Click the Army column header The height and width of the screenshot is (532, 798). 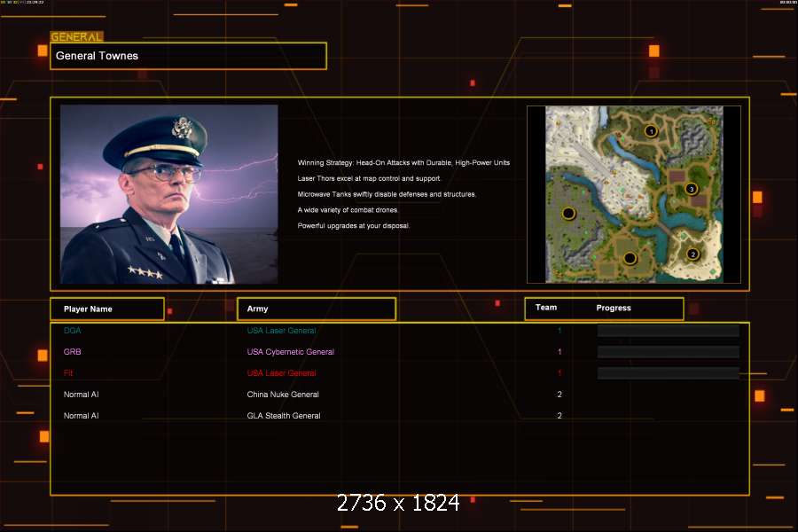pyautogui.click(x=317, y=309)
